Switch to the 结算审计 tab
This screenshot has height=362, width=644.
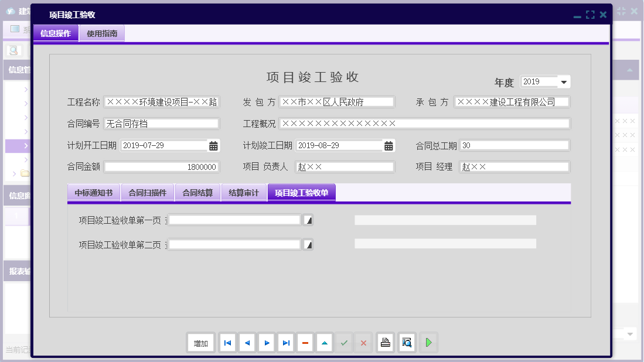pos(243,191)
